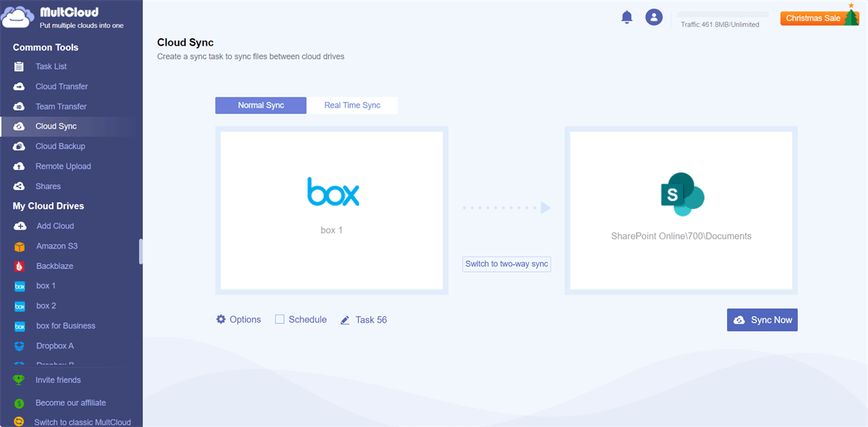Select the Normal Sync tab
The image size is (868, 427).
point(261,105)
